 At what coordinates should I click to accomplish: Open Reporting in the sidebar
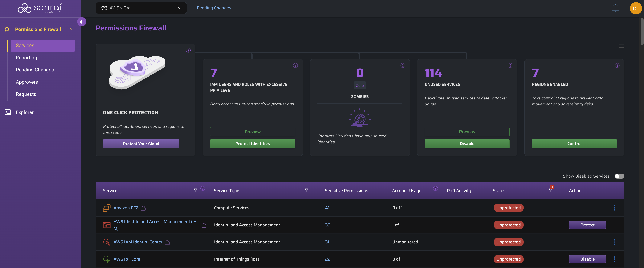tap(26, 58)
